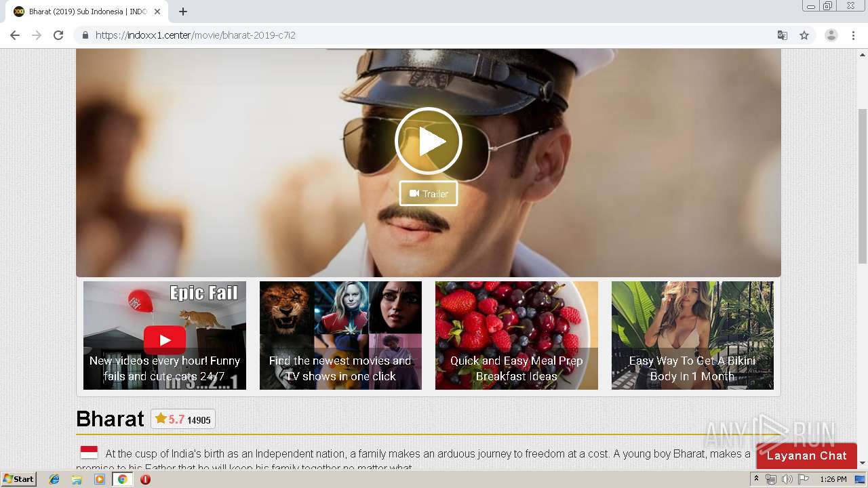This screenshot has height=488, width=868.
Task: Open the network tray icon
Action: [771, 479]
